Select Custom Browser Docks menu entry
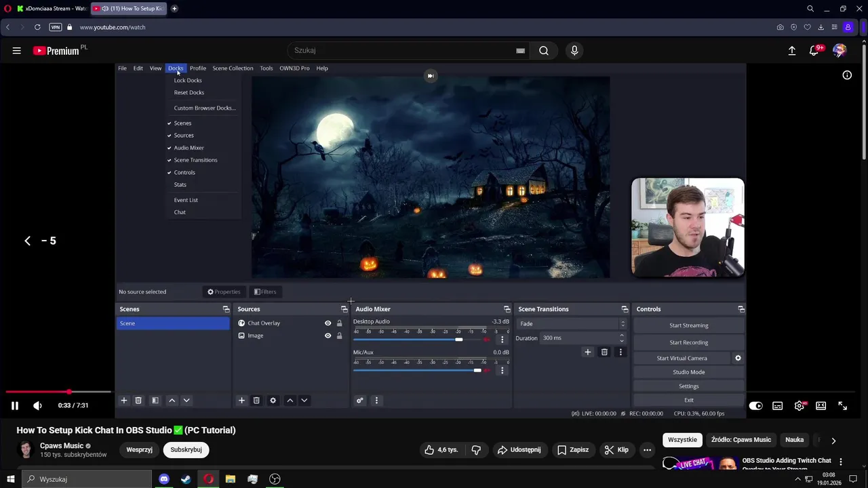 point(203,108)
